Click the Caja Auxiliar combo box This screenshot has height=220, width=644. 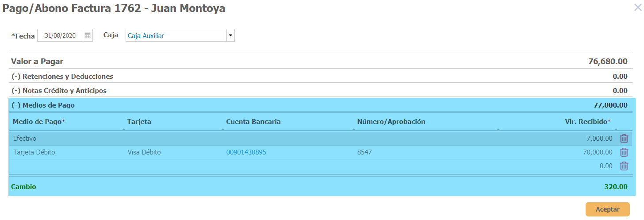[x=176, y=35]
